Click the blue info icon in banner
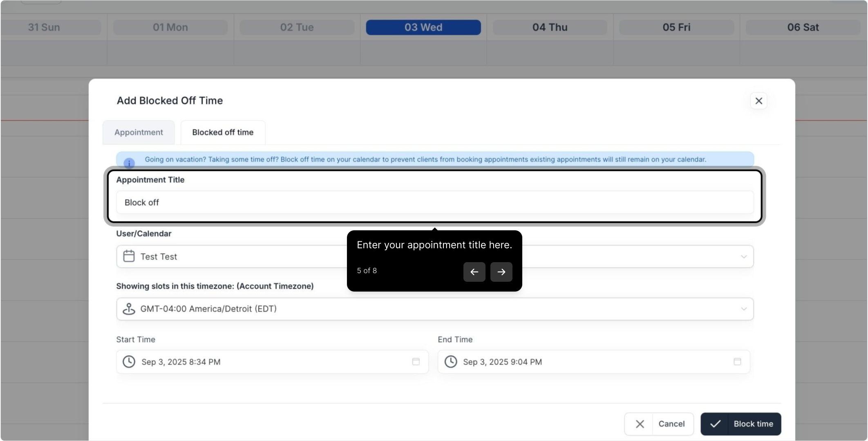This screenshot has width=868, height=441. click(129, 163)
